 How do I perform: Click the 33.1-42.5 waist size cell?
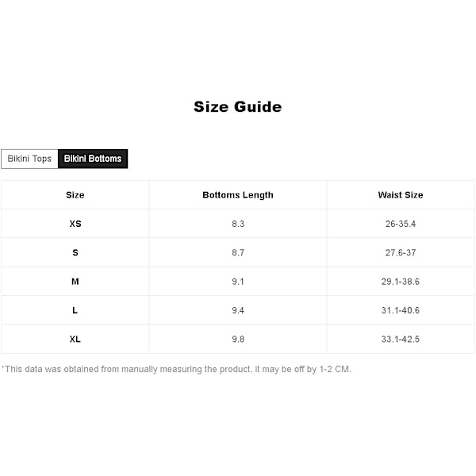401,339
